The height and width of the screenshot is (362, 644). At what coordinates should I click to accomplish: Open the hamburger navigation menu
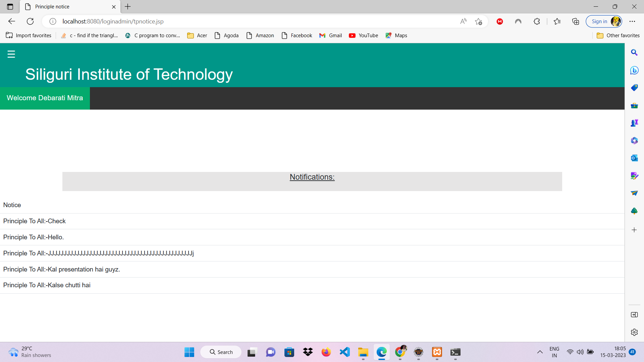[x=11, y=54]
